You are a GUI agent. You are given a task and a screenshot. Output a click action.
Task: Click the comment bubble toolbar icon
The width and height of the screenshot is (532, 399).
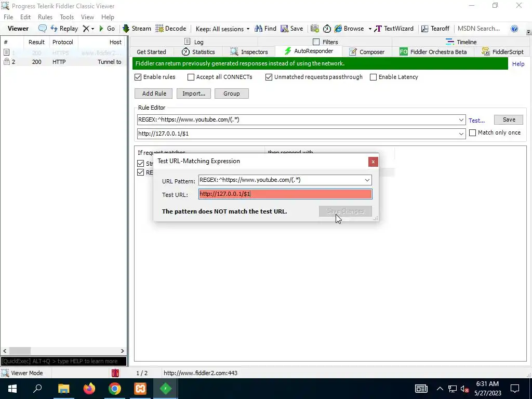(x=43, y=29)
